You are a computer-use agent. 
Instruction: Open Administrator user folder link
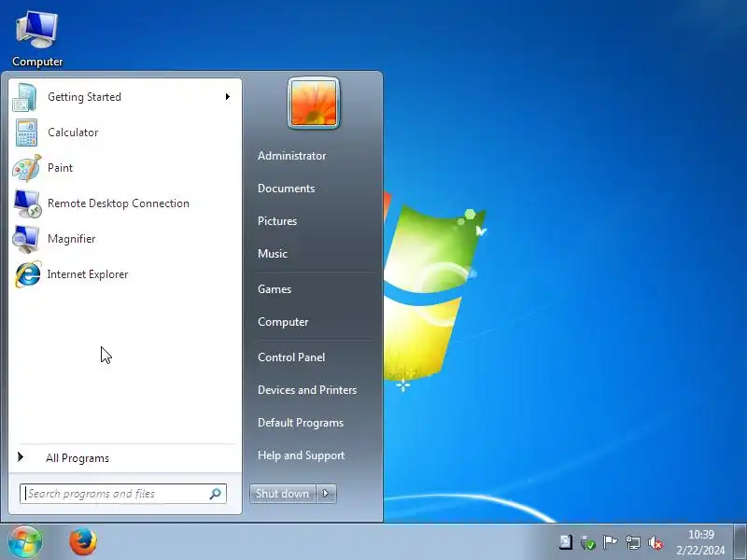292,156
